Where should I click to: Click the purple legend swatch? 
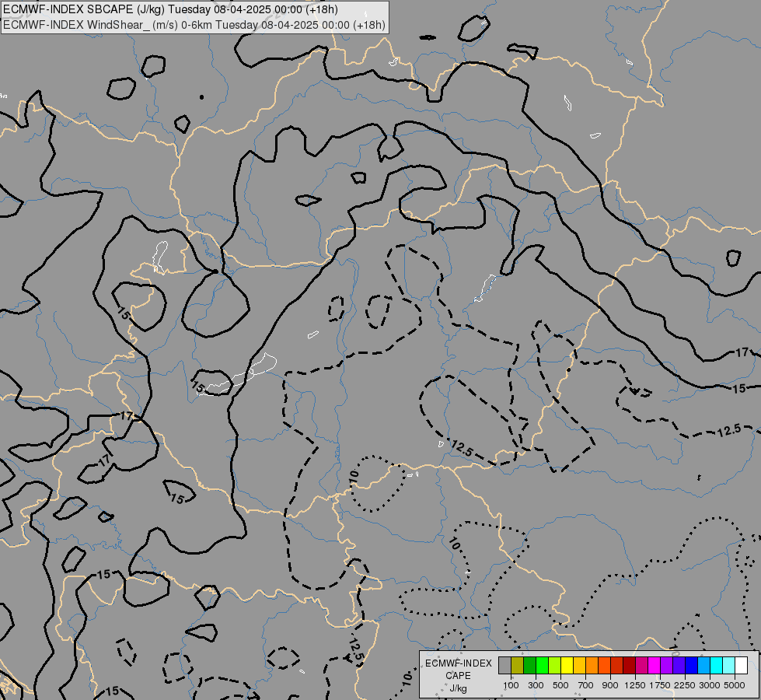click(666, 666)
